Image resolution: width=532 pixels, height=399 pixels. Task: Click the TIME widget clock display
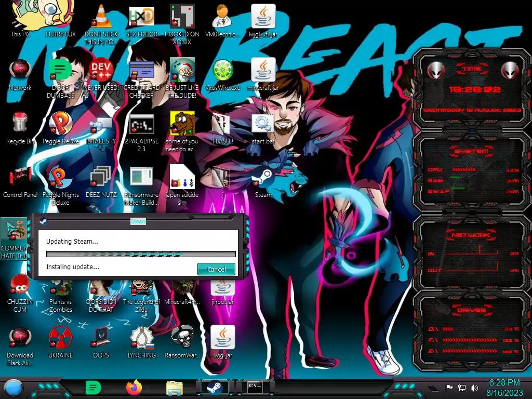pyautogui.click(x=474, y=89)
